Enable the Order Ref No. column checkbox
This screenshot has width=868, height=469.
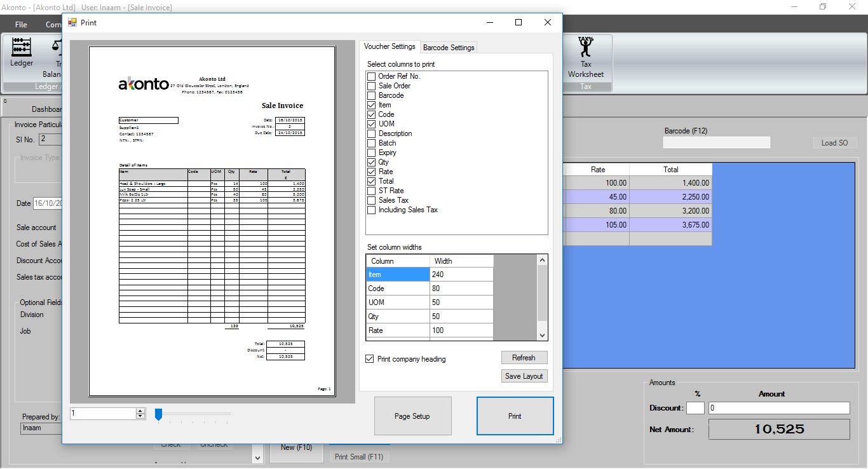(371, 76)
